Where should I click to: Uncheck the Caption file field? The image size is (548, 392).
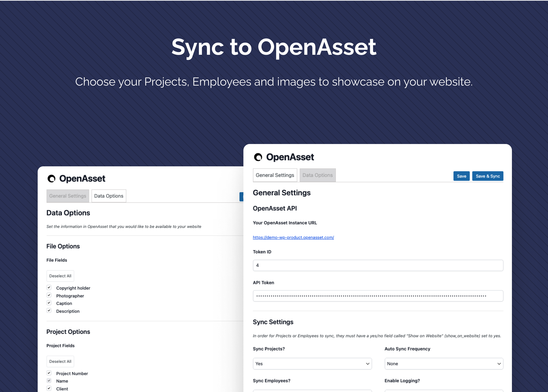coord(49,303)
